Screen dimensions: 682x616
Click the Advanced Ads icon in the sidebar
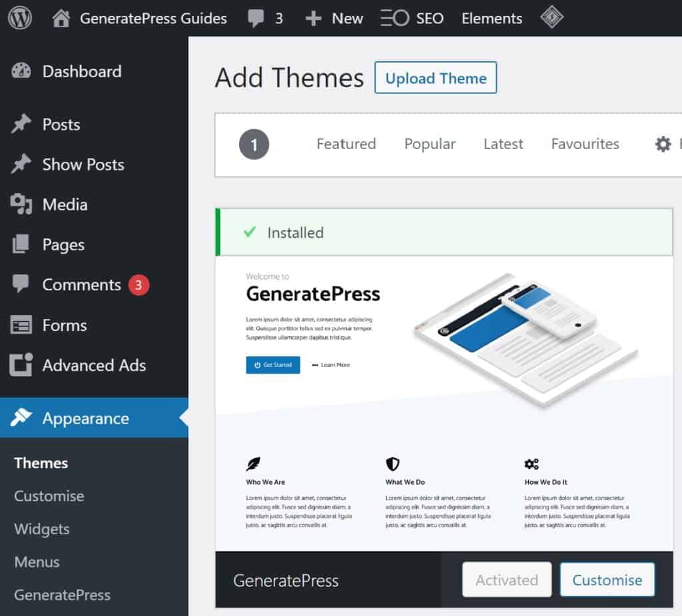[19, 365]
